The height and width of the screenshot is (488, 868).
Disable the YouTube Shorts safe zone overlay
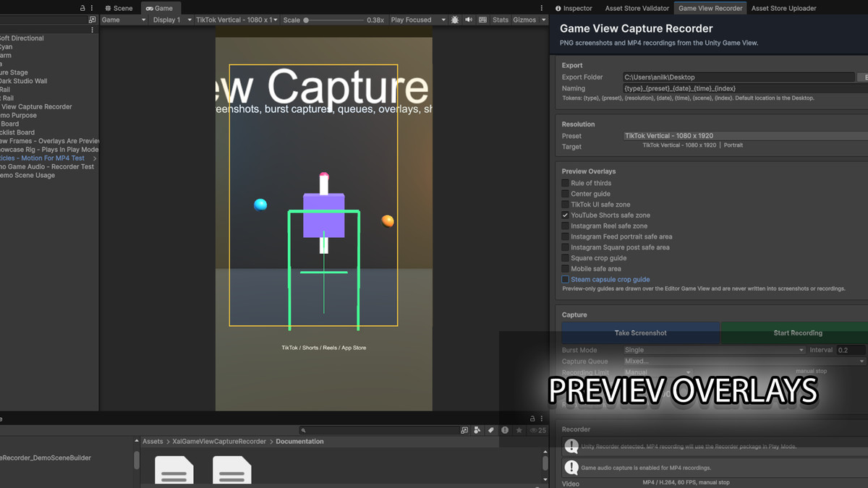coord(566,215)
